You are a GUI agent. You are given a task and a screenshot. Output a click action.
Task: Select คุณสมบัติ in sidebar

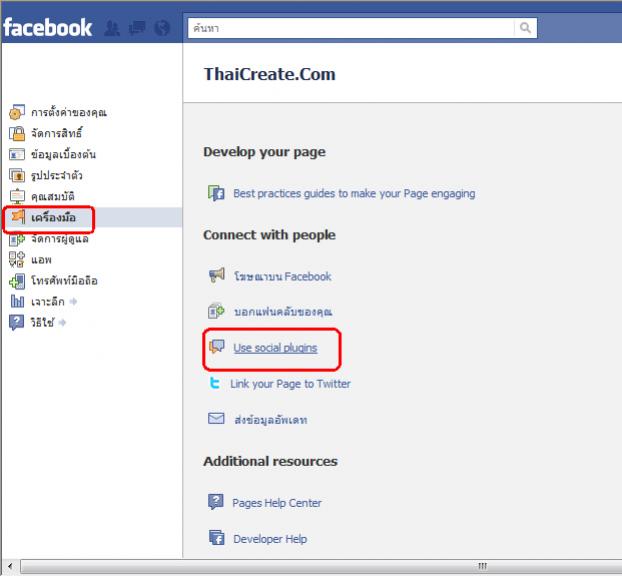(53, 196)
